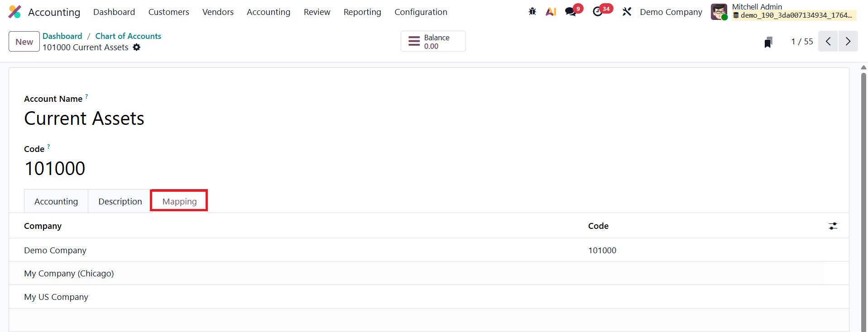Open the activities clock icon
The image size is (868, 332).
click(x=598, y=12)
